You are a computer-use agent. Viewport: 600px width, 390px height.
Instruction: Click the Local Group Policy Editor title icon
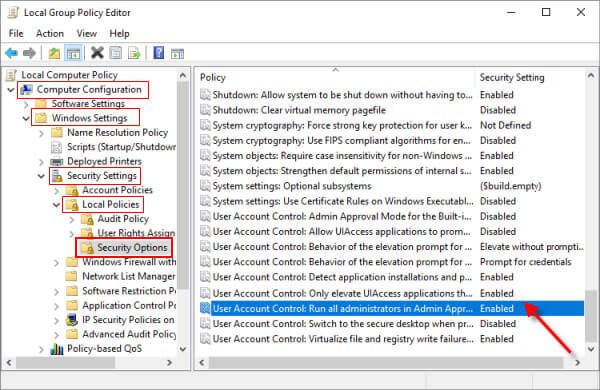(13, 13)
